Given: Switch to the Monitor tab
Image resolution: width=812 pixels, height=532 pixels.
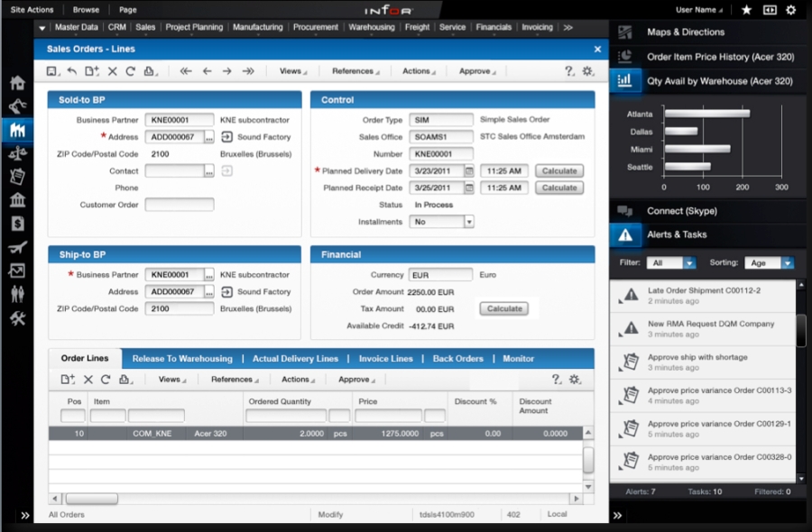Looking at the screenshot, I should pos(519,359).
